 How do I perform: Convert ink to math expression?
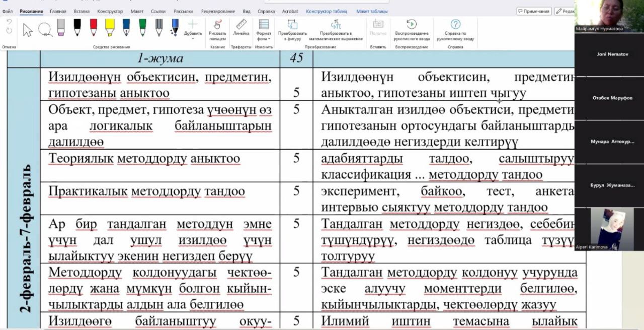[x=336, y=29]
